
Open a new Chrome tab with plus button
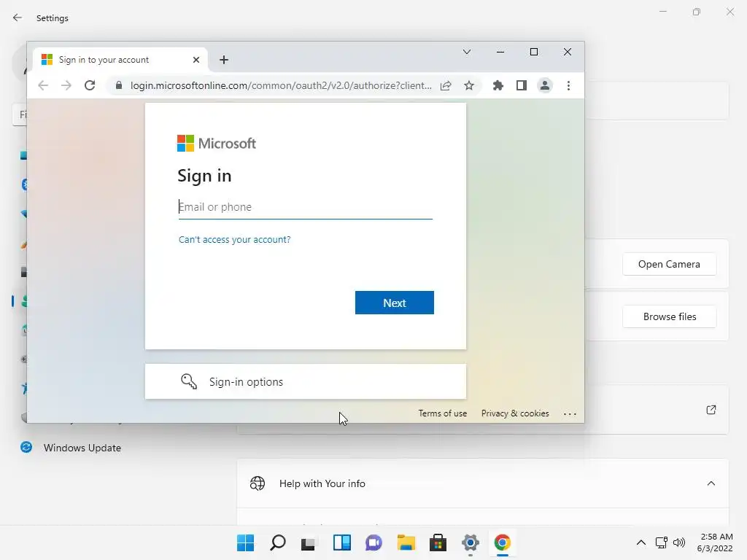click(x=224, y=60)
